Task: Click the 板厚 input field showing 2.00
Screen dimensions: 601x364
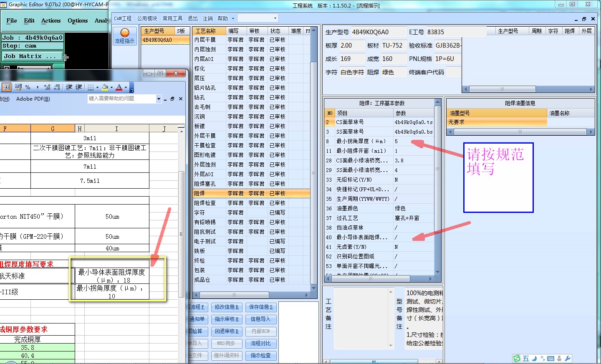Action: tap(351, 45)
